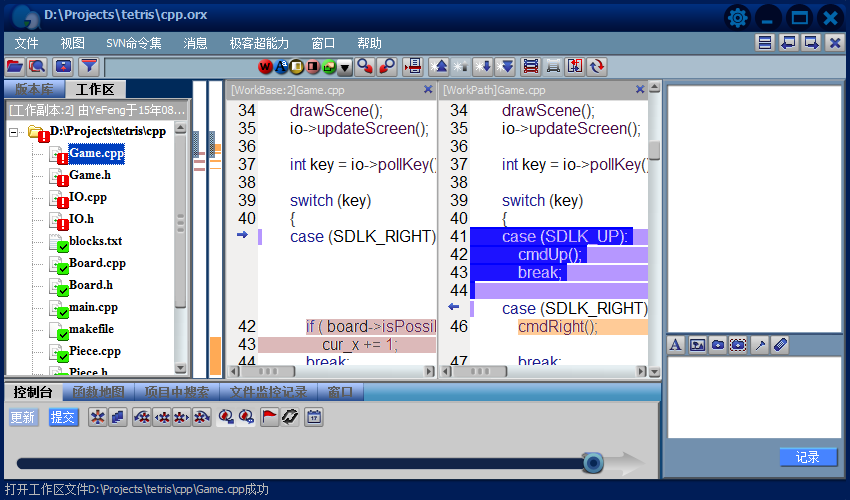Go to the next difference (single down arrow)
Viewport: 850px width, 500px height.
(x=482, y=67)
